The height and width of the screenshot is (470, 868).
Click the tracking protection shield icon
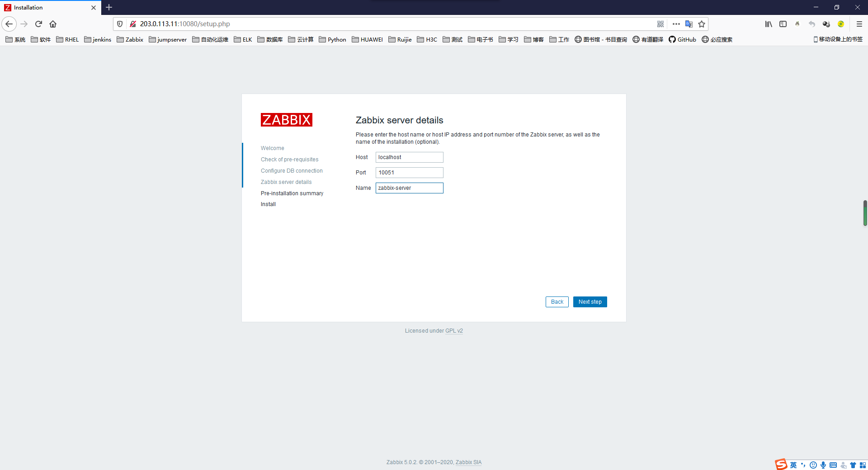(x=120, y=24)
